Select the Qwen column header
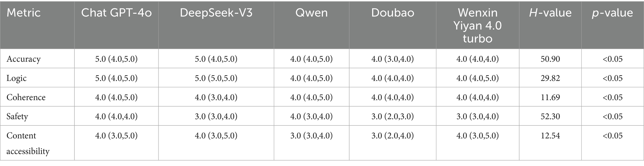This screenshot has height=166, width=644. (x=311, y=13)
